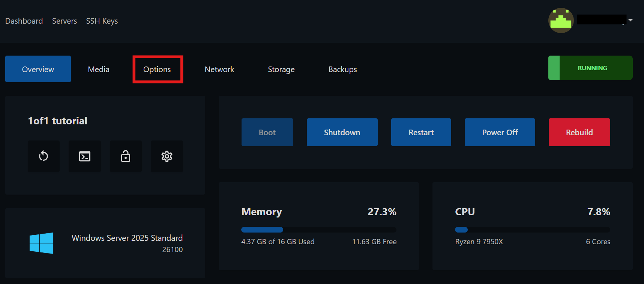This screenshot has height=284, width=644.
Task: Click the '6 Cores' label
Action: pyautogui.click(x=598, y=242)
